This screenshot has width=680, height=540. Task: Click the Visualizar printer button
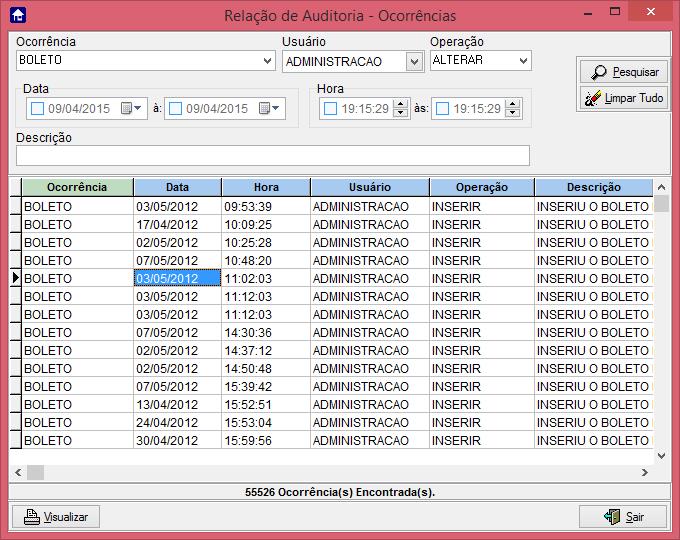pos(56,517)
